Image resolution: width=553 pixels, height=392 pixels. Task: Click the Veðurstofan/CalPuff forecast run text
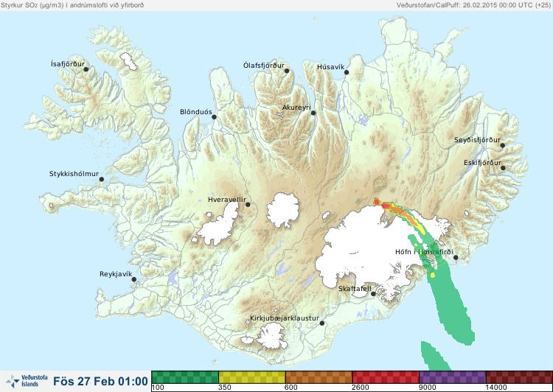(x=473, y=5)
